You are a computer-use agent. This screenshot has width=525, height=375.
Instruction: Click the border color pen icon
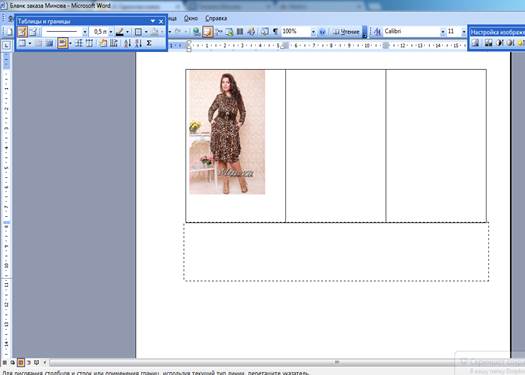tap(120, 32)
